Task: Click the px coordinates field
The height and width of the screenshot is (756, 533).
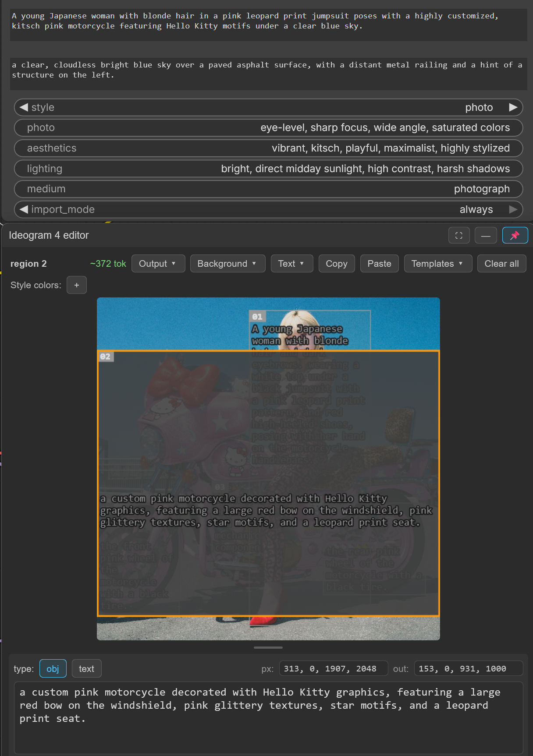Action: pos(333,668)
